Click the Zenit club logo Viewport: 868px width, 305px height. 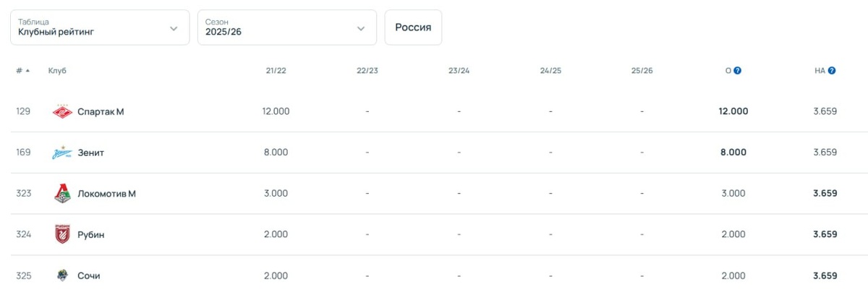pos(62,152)
